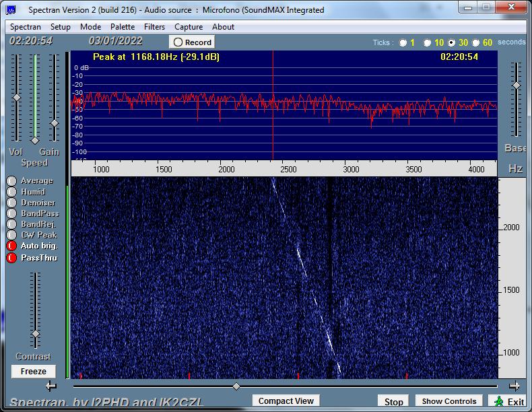Screen dimensions: 532x412
Task: Click the horizontal frequency scroll thumb
Action: click(236, 386)
